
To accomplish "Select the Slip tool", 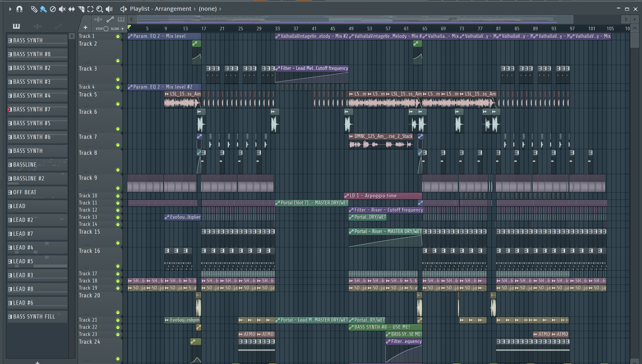I will point(72,9).
